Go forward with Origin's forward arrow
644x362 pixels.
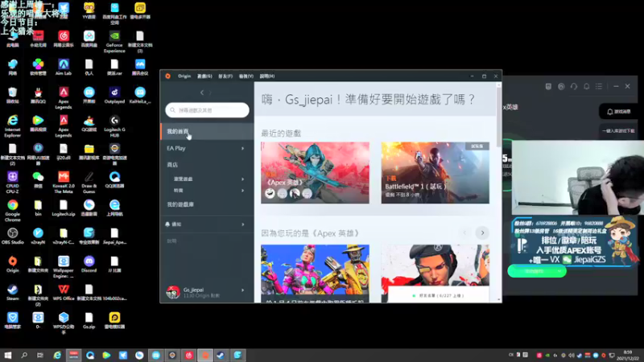click(x=210, y=93)
